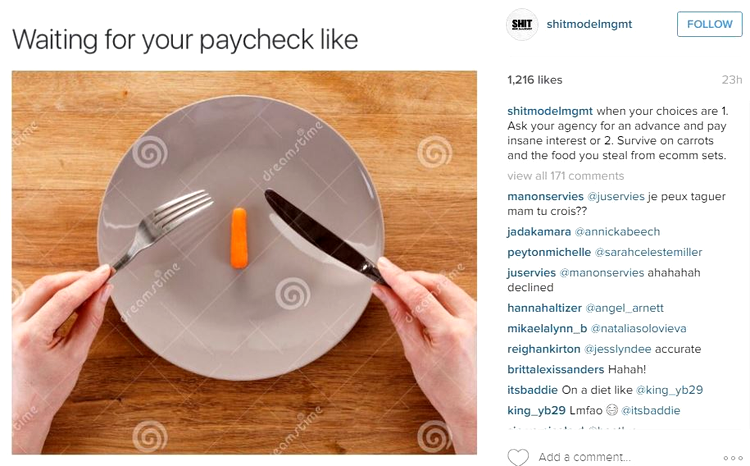Open shitmodelmgmt username in the caption

550,111
